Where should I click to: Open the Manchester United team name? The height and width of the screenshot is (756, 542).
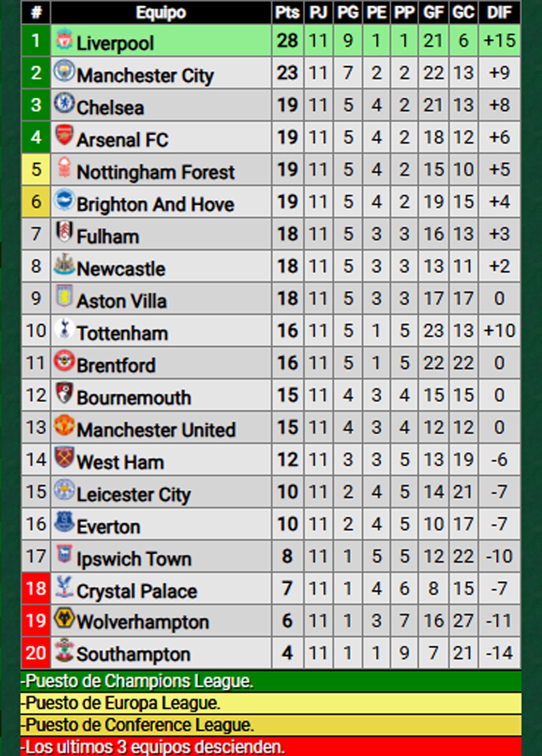(156, 430)
